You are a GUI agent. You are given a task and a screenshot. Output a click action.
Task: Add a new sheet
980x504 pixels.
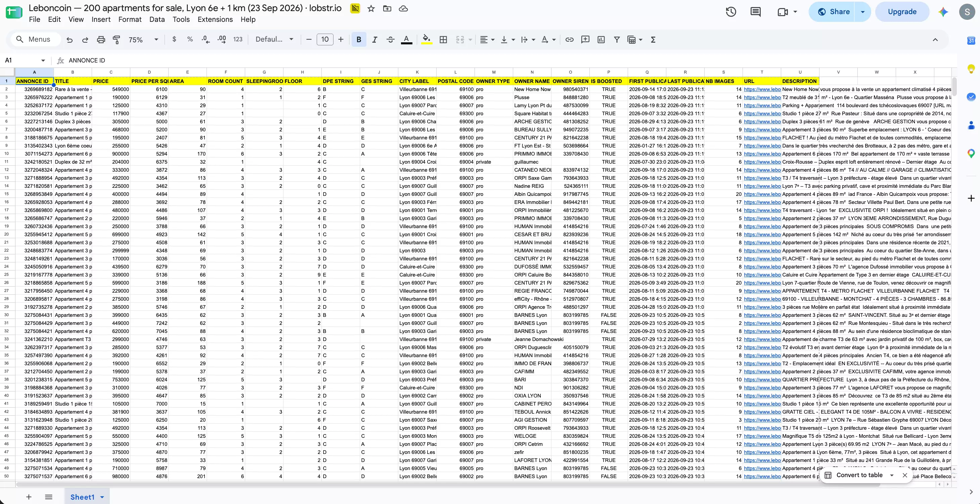(29, 497)
